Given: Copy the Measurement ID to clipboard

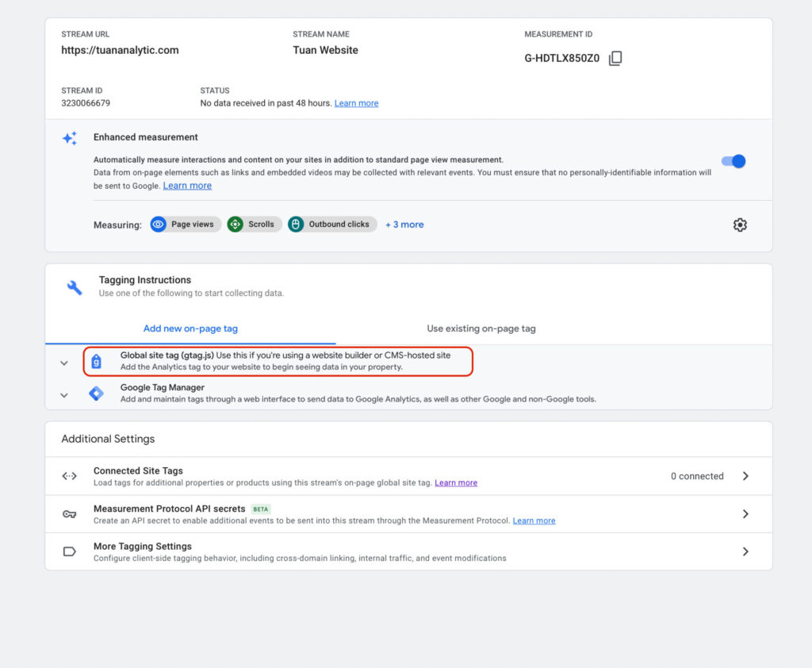Looking at the screenshot, I should 615,58.
